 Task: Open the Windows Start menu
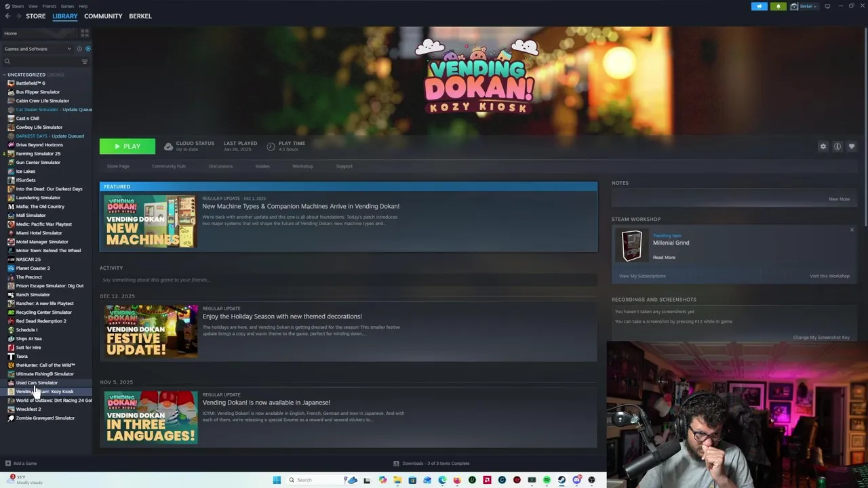point(277,480)
